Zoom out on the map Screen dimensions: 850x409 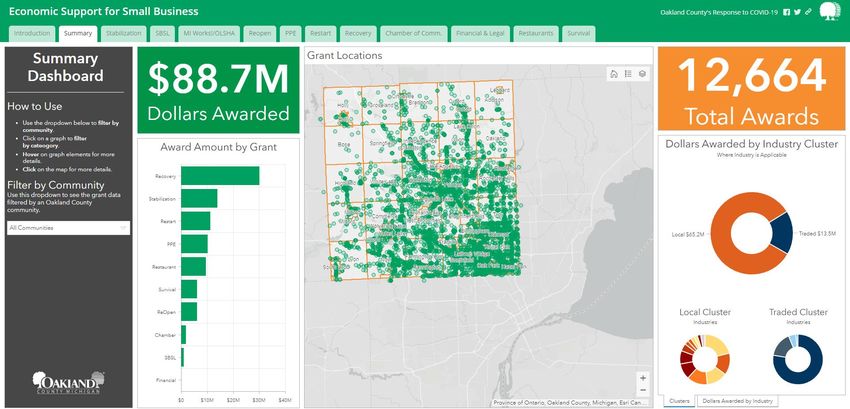[642, 390]
